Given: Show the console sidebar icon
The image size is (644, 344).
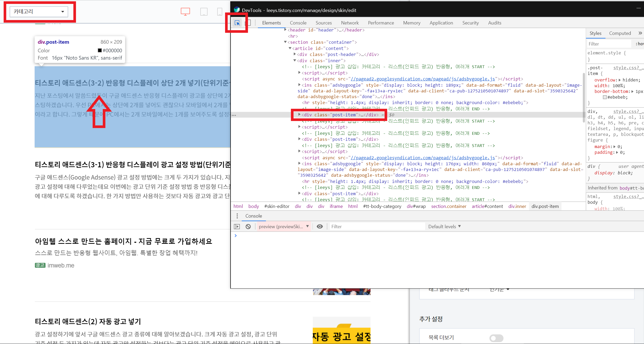Looking at the screenshot, I should [237, 227].
